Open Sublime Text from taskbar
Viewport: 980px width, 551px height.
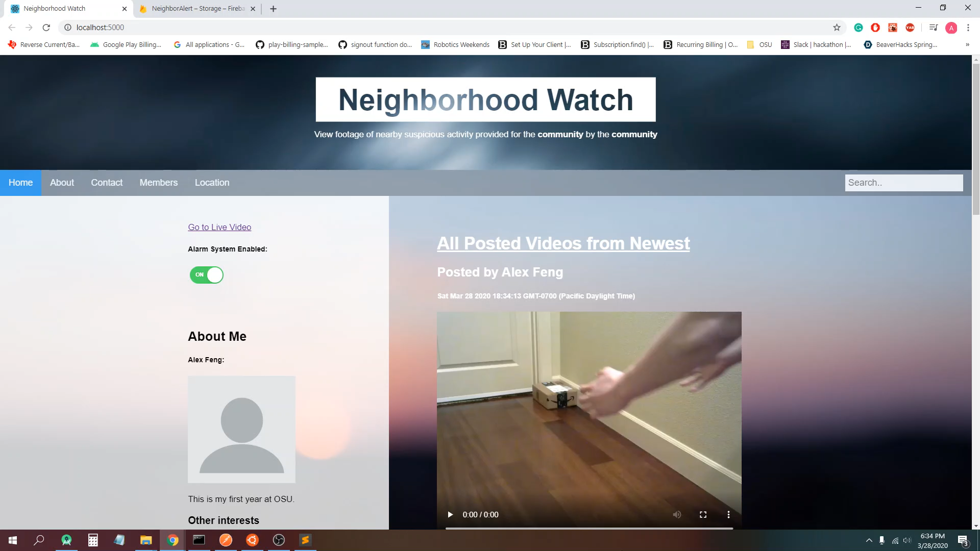click(x=305, y=540)
